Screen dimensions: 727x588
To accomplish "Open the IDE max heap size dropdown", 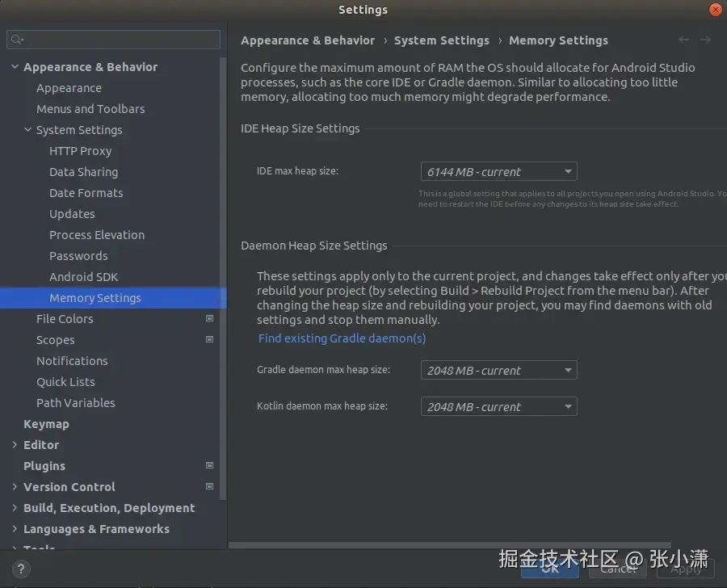I will [498, 171].
